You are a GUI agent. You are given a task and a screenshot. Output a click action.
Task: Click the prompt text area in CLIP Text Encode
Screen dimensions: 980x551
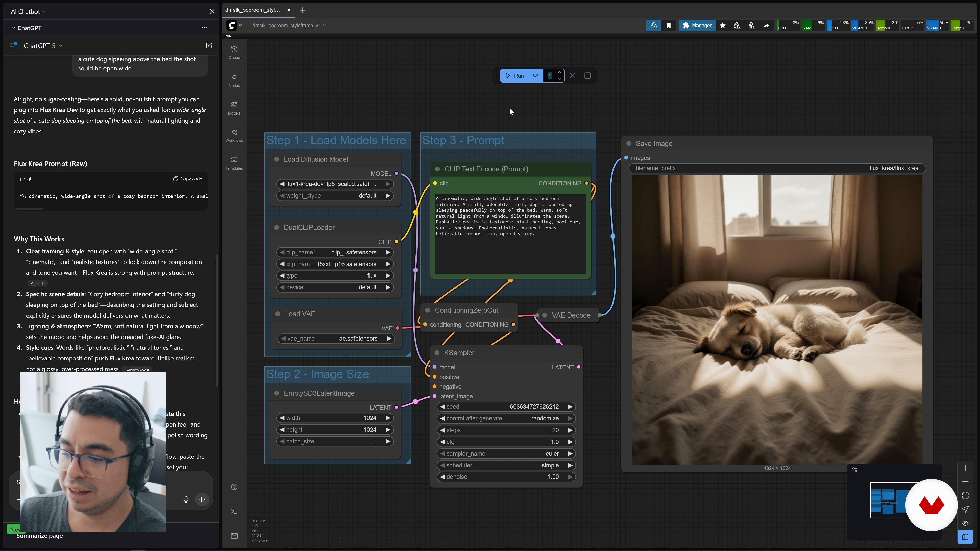click(510, 234)
